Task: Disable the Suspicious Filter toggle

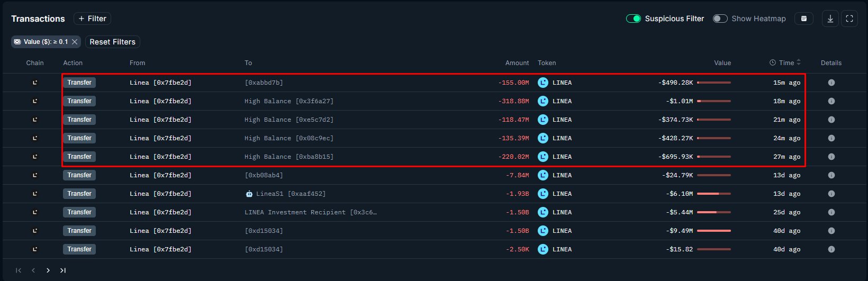Action: [x=634, y=19]
